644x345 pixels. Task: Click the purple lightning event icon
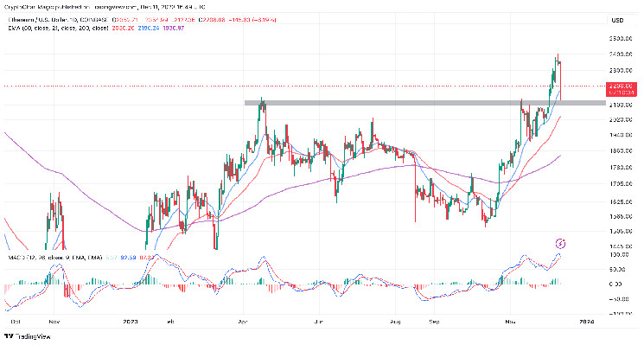[561, 244]
